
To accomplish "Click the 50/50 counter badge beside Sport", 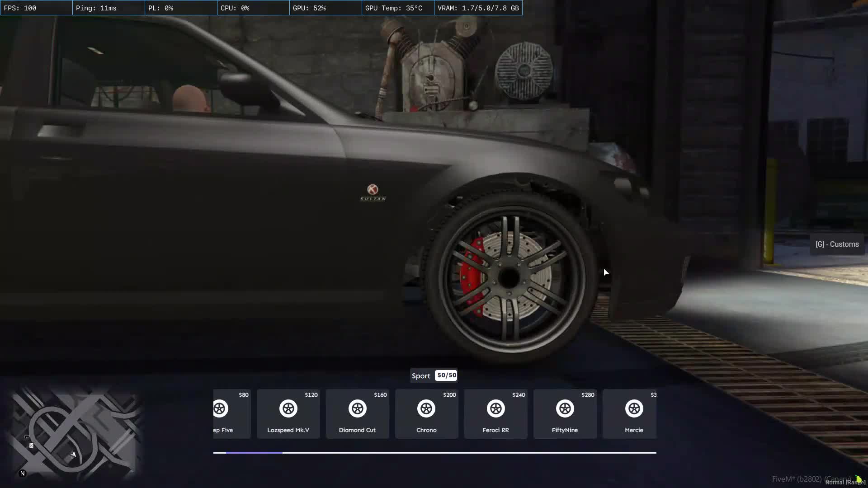I will tap(446, 375).
